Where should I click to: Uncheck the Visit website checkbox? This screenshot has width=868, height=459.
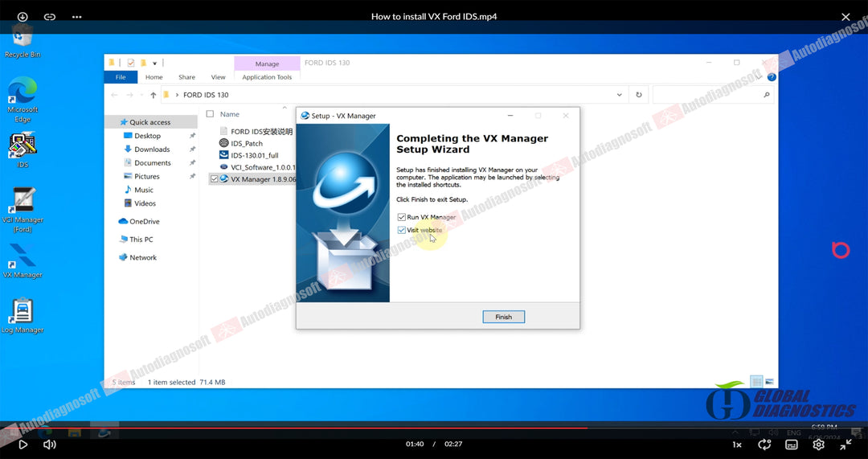tap(401, 230)
